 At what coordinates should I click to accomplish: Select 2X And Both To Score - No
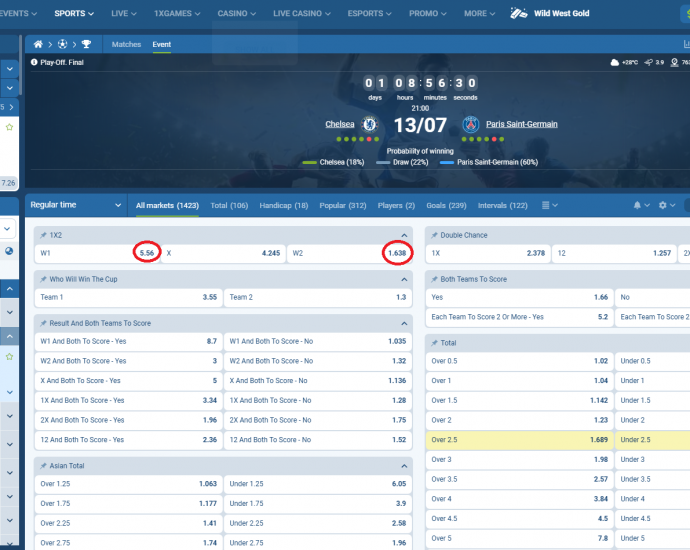(x=318, y=420)
